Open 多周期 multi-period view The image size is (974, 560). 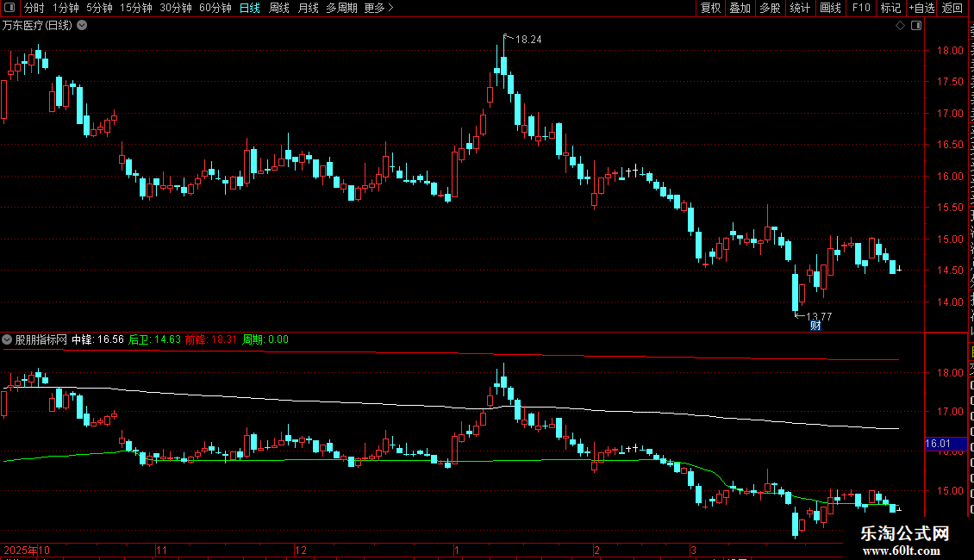click(341, 8)
